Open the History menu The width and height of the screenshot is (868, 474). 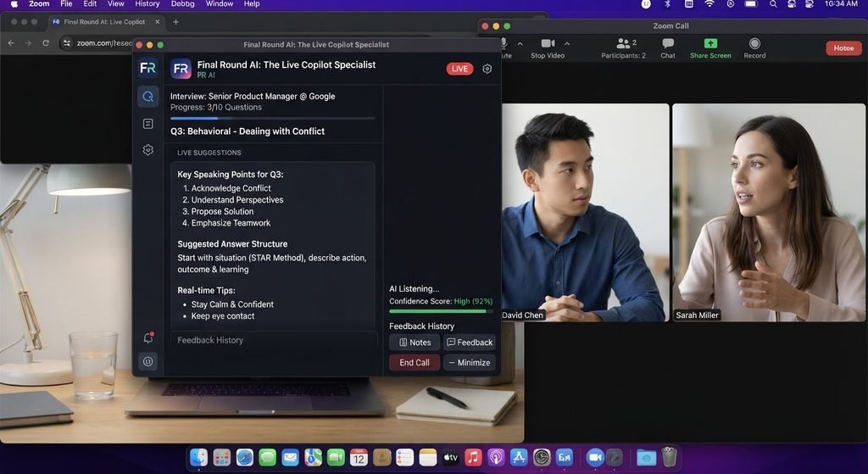(x=147, y=4)
